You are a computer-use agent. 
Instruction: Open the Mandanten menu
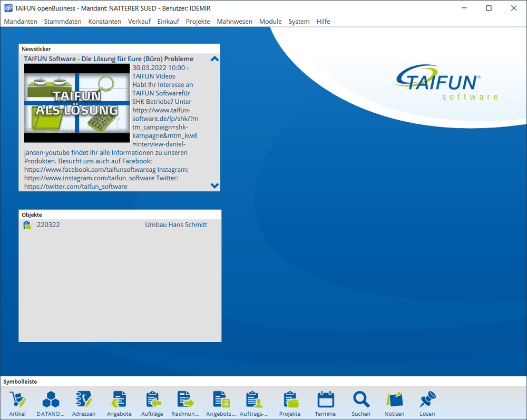(x=21, y=22)
